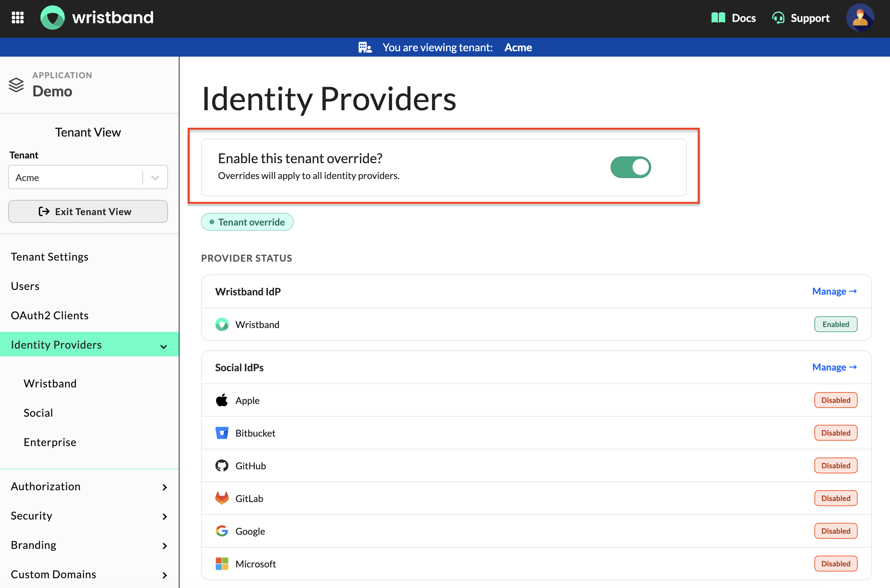Image resolution: width=890 pixels, height=588 pixels.
Task: Click the Microsoft provider name
Action: 255,564
